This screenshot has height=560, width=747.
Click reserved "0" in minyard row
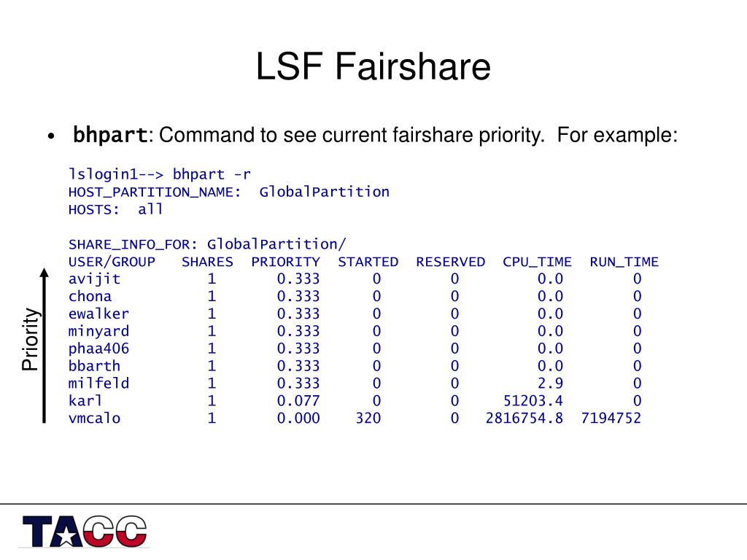click(x=455, y=331)
